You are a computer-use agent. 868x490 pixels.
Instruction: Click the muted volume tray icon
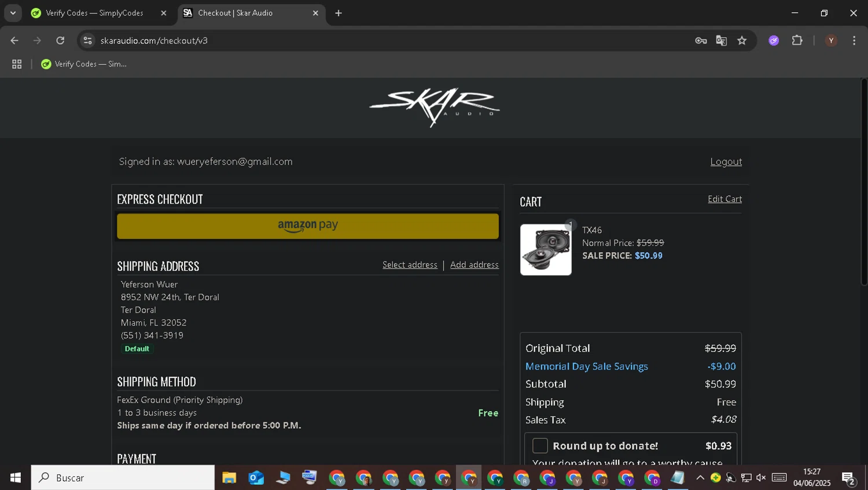click(761, 478)
